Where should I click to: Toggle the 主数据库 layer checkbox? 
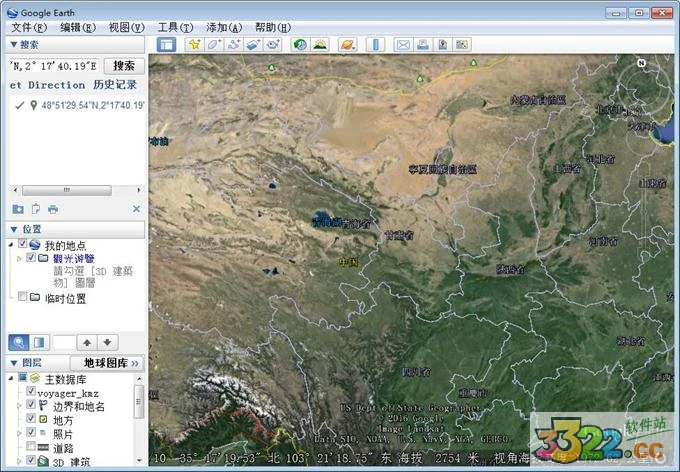pyautogui.click(x=23, y=377)
